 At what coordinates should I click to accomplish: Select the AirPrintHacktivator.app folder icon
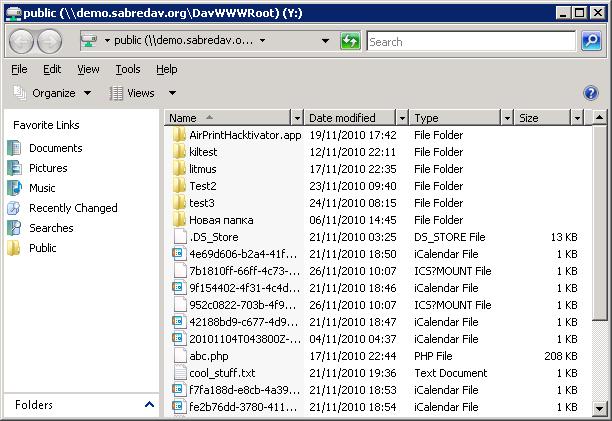click(179, 135)
